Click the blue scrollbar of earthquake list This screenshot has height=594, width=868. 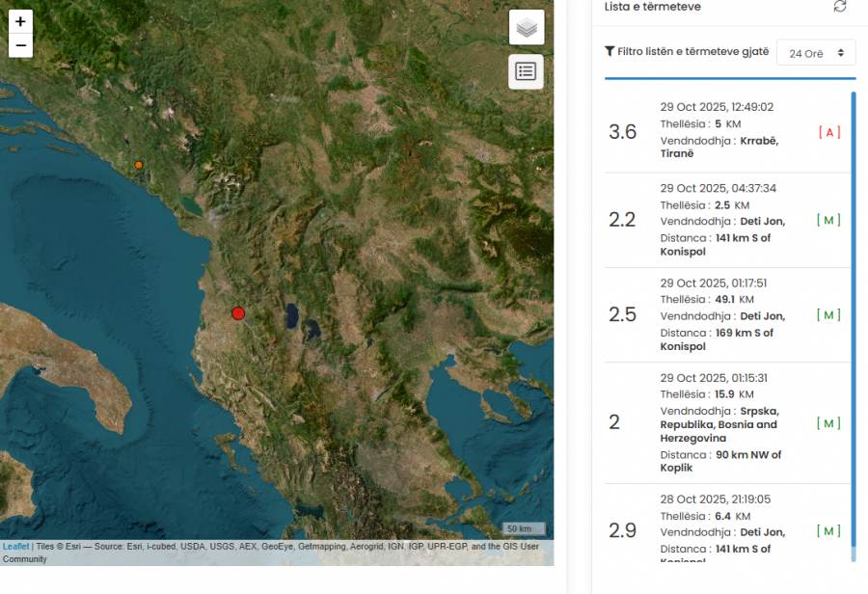(854, 289)
